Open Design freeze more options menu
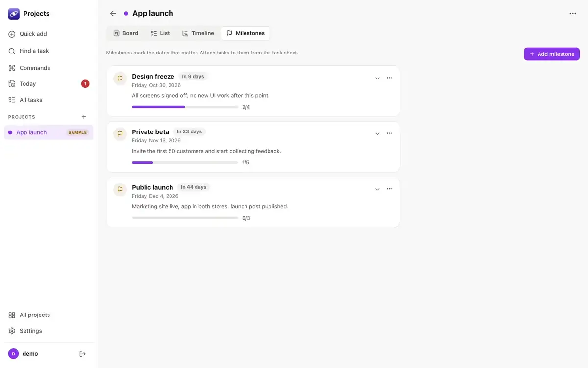The width and height of the screenshot is (588, 368). 390,78
